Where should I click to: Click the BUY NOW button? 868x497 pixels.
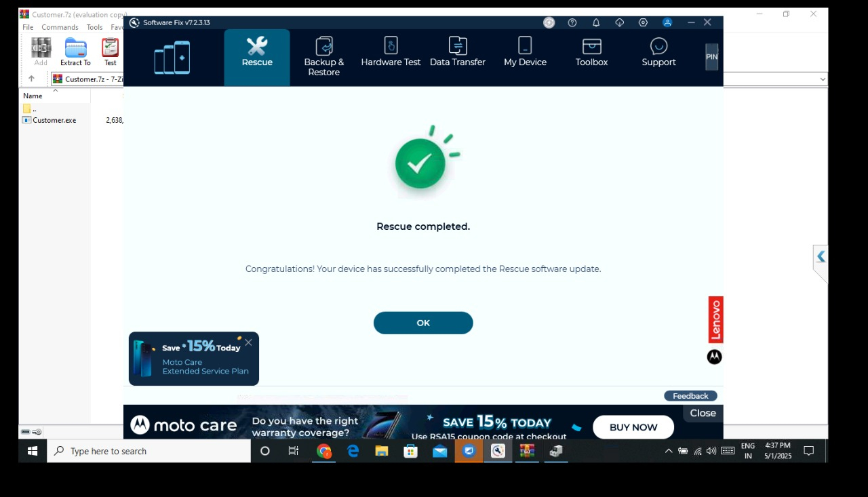pos(633,427)
